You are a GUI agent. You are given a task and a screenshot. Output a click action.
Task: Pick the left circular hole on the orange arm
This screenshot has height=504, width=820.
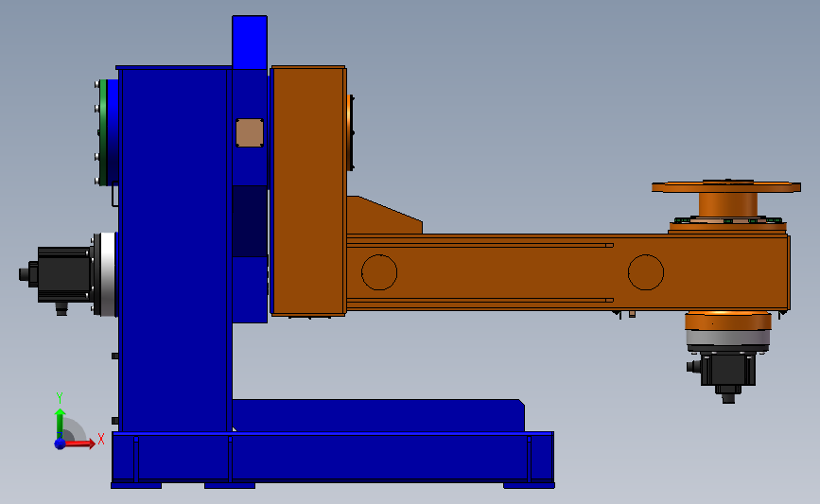[379, 272]
